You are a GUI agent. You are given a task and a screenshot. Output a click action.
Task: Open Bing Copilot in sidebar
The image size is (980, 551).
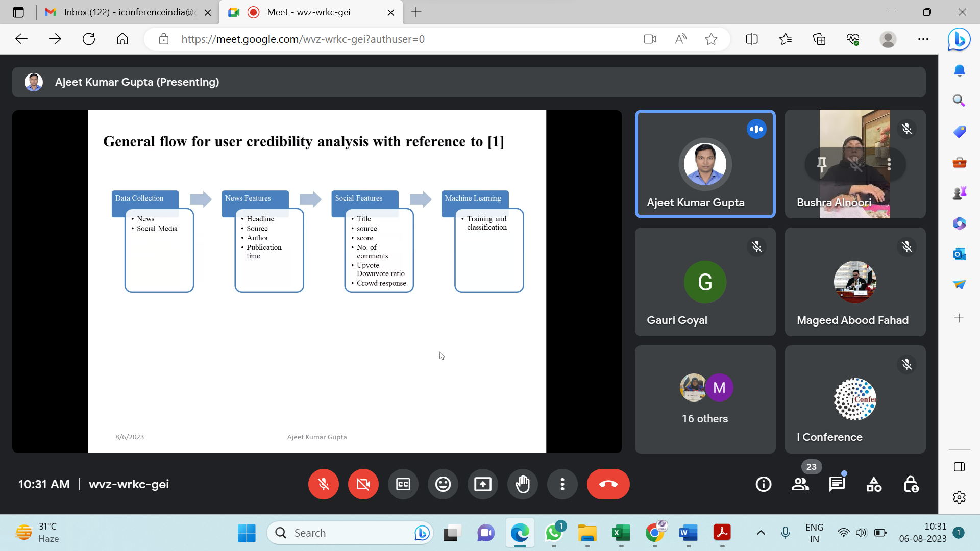coord(959,39)
